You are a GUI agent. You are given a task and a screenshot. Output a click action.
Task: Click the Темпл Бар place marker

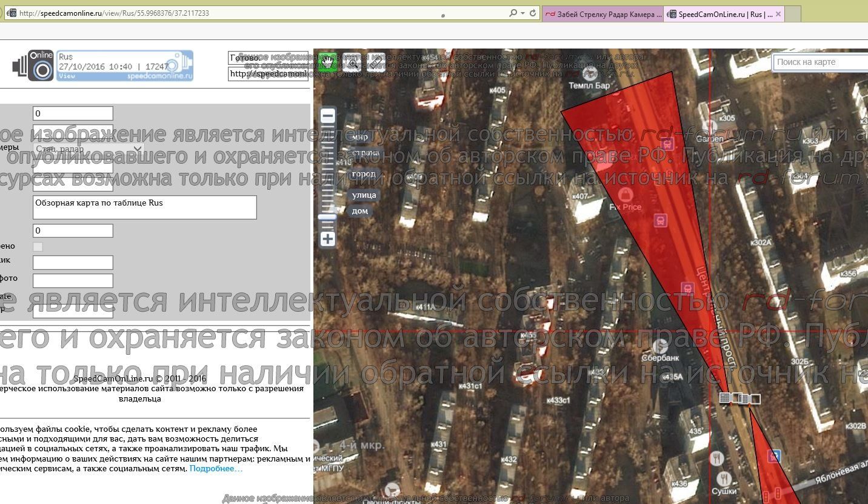click(x=589, y=75)
